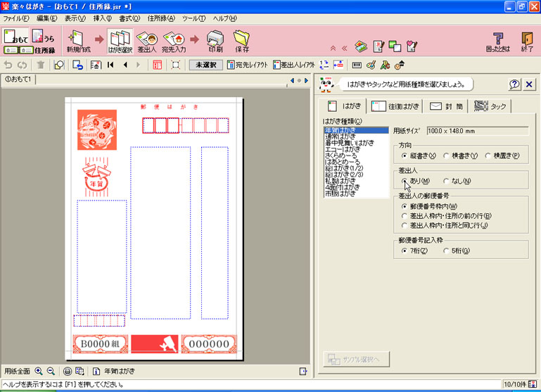This screenshot has height=392, width=541.
Task: Click the 宛先レイアウト button
Action: [247, 65]
